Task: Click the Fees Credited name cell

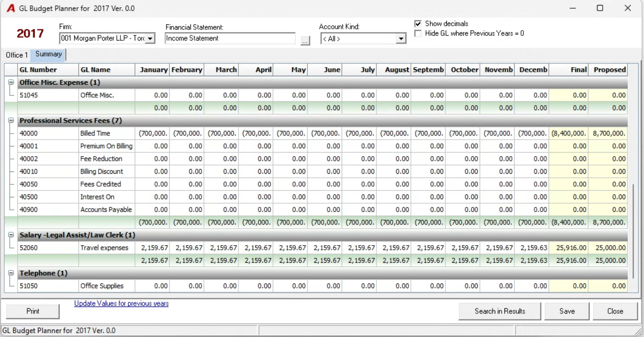Action: [x=106, y=184]
